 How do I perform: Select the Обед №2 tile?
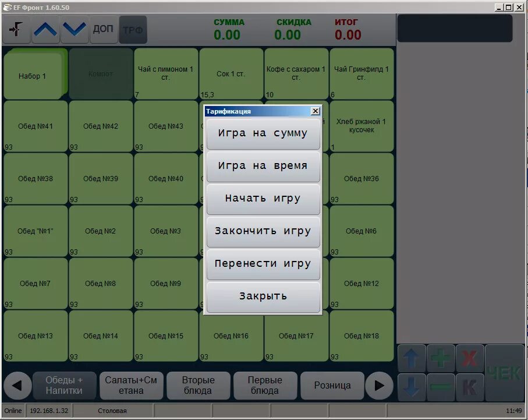pyautogui.click(x=101, y=231)
